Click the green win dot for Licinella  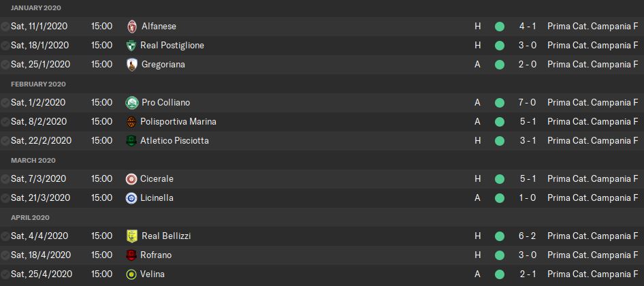coord(499,198)
